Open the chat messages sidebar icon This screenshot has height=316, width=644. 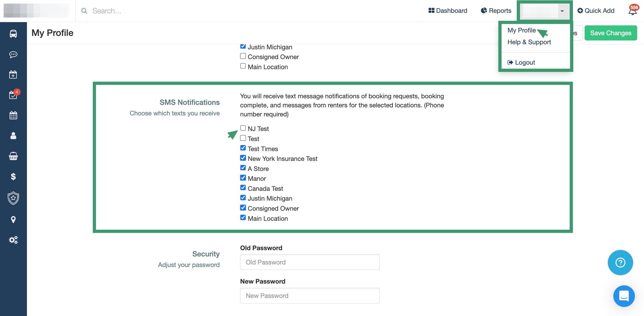(13, 54)
